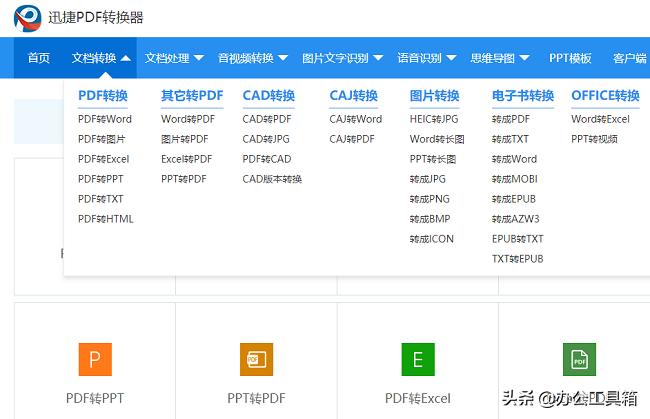
Task: Pick 转成Word under 电子书转换
Action: [x=514, y=159]
